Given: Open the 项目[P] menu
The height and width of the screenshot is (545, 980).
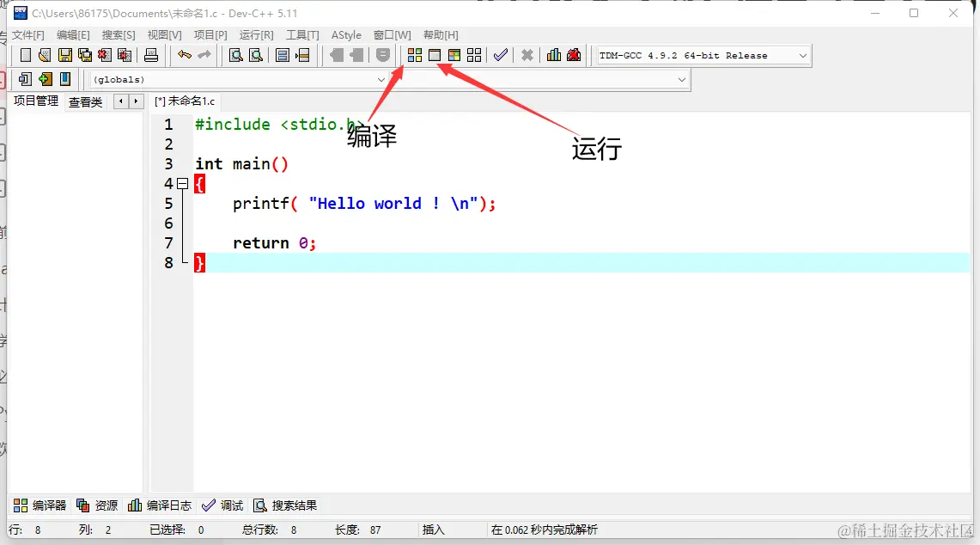Looking at the screenshot, I should tap(210, 35).
